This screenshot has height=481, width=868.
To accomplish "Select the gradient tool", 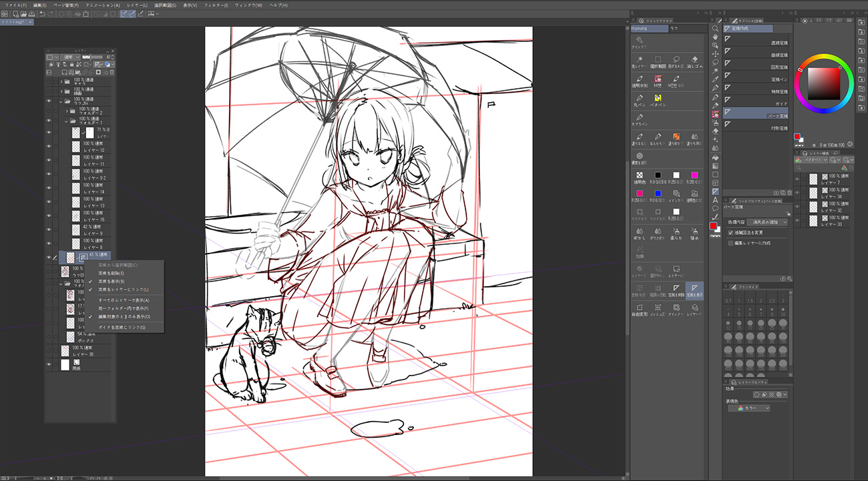I will [715, 166].
